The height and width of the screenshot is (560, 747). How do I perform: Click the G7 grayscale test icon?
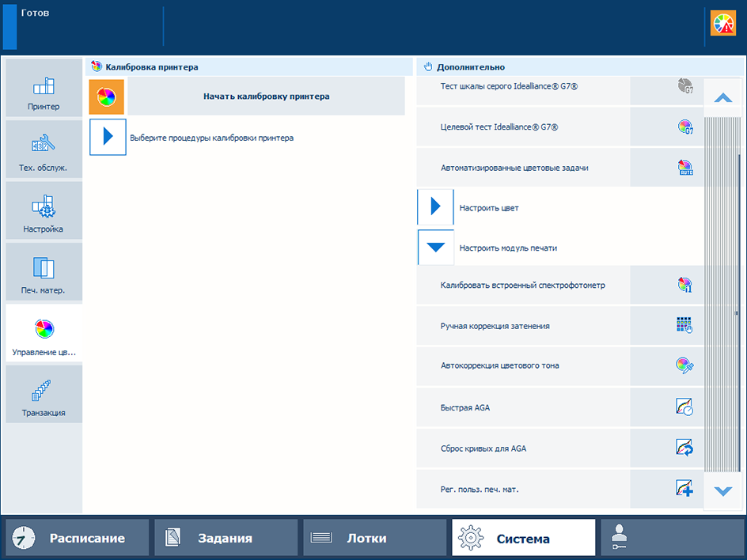(x=685, y=86)
